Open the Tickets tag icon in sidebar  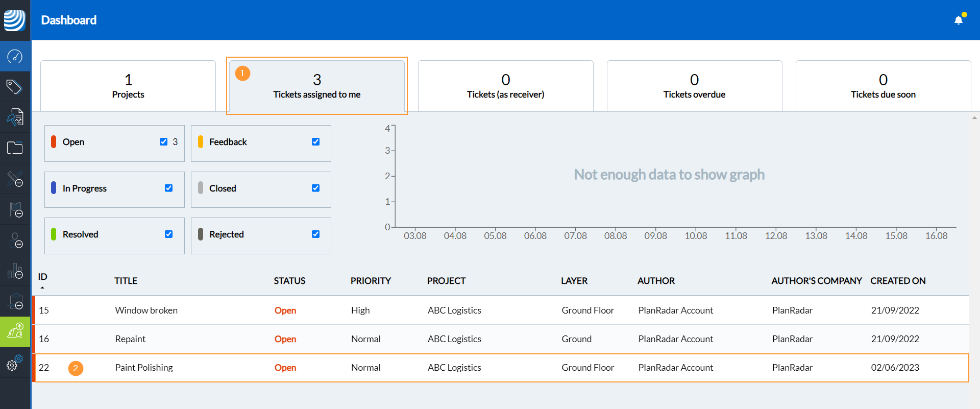tap(15, 87)
